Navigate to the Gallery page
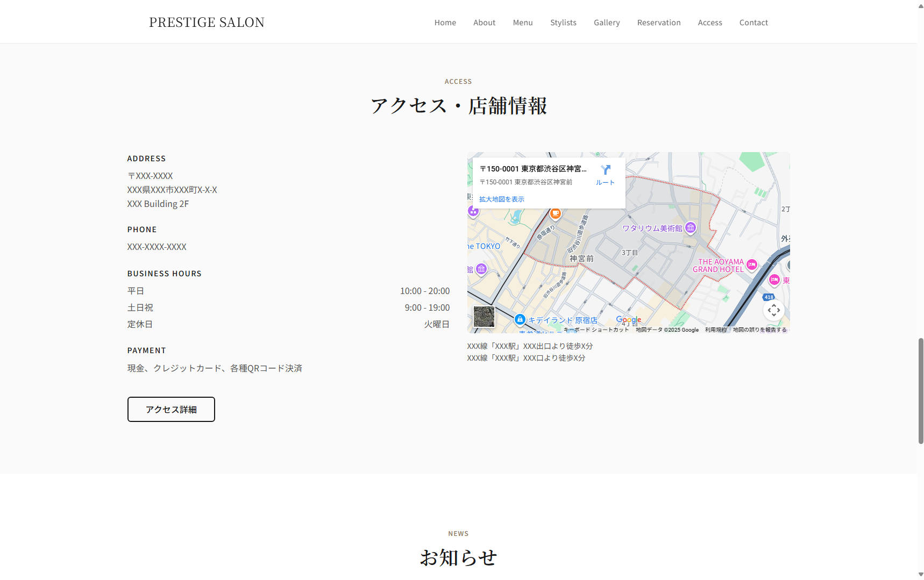Screen dimensions: 924x580 [x=607, y=22]
